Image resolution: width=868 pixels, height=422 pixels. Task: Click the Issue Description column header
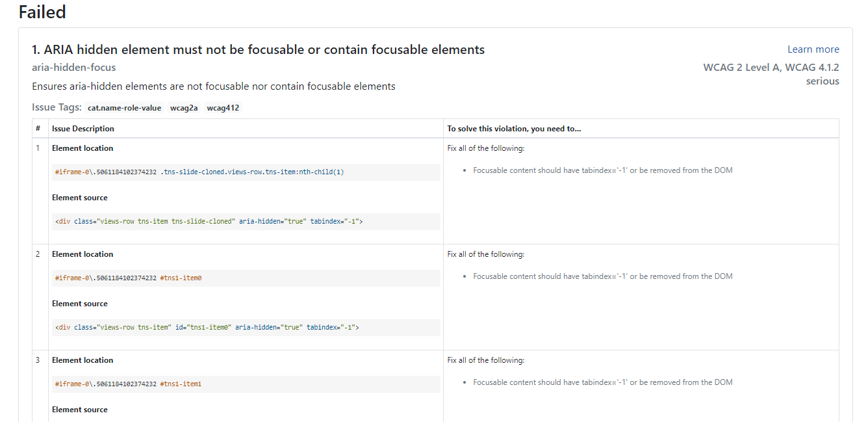(x=83, y=129)
